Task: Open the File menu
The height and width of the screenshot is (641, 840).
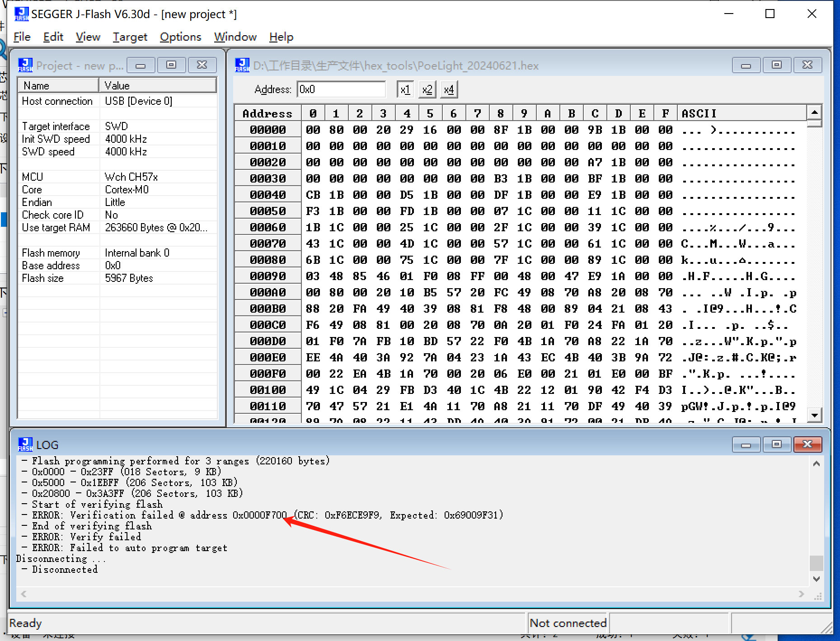Action: point(22,37)
